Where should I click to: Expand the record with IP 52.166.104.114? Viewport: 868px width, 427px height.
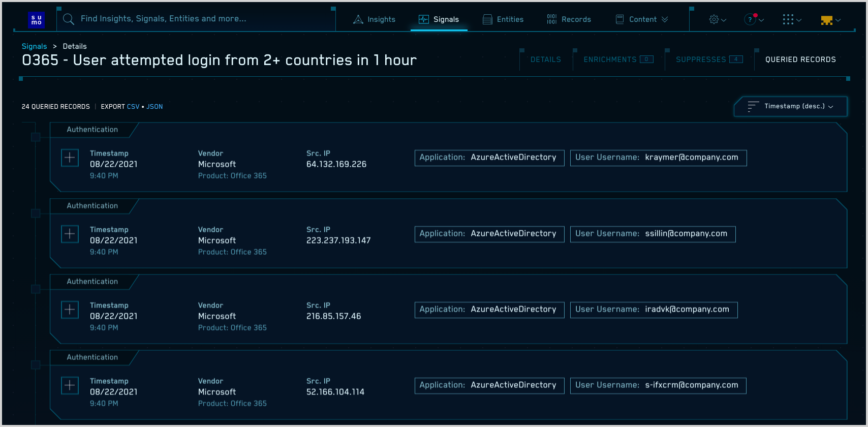pos(70,385)
